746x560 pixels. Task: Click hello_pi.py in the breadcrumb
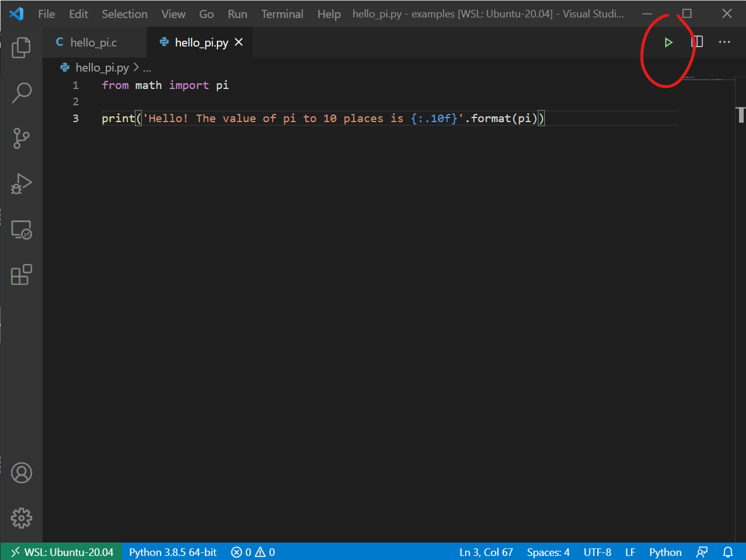[x=102, y=67]
